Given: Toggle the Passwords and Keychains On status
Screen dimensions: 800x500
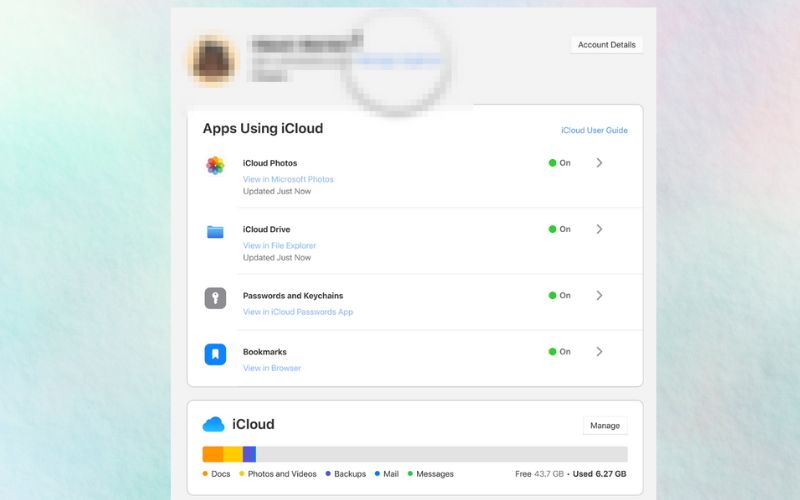Looking at the screenshot, I should [559, 295].
